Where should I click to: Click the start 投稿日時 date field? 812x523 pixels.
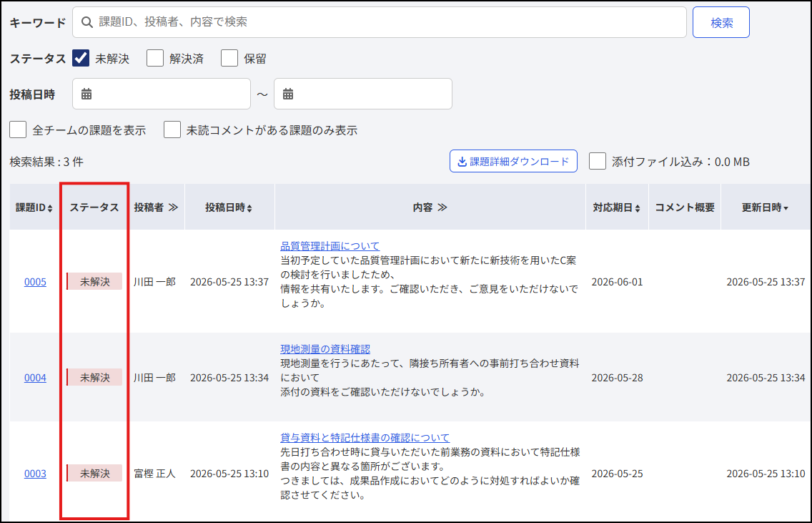click(162, 94)
